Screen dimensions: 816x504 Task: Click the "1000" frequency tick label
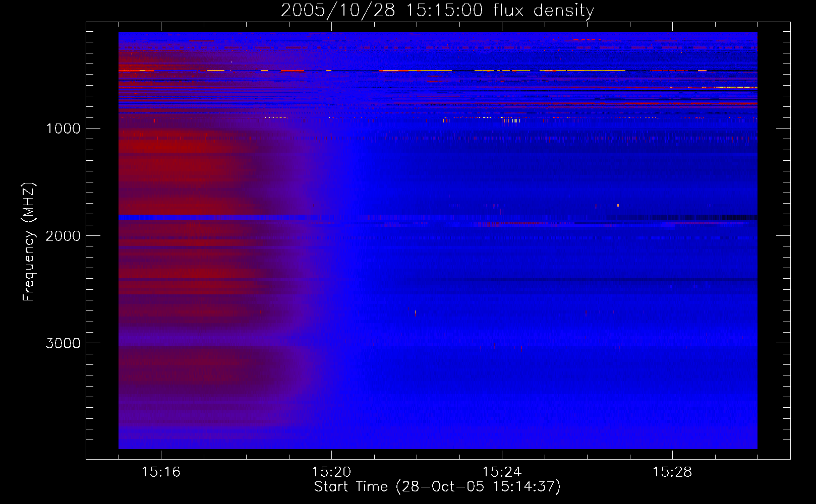click(63, 129)
